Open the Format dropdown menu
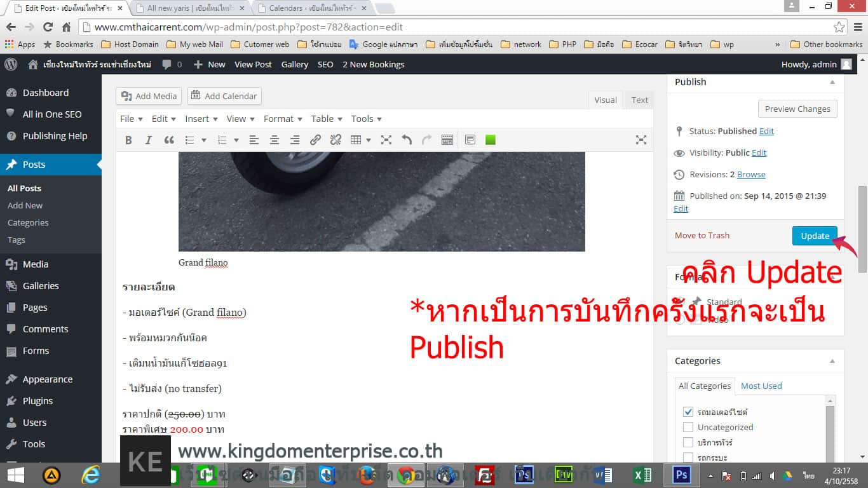868x488 pixels. [283, 119]
